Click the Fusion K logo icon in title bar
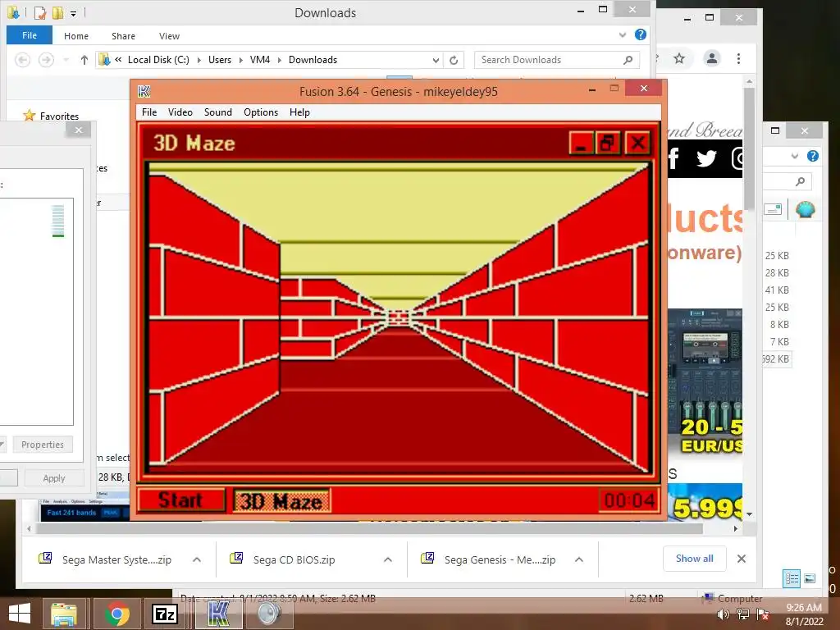This screenshot has height=630, width=840. click(144, 92)
